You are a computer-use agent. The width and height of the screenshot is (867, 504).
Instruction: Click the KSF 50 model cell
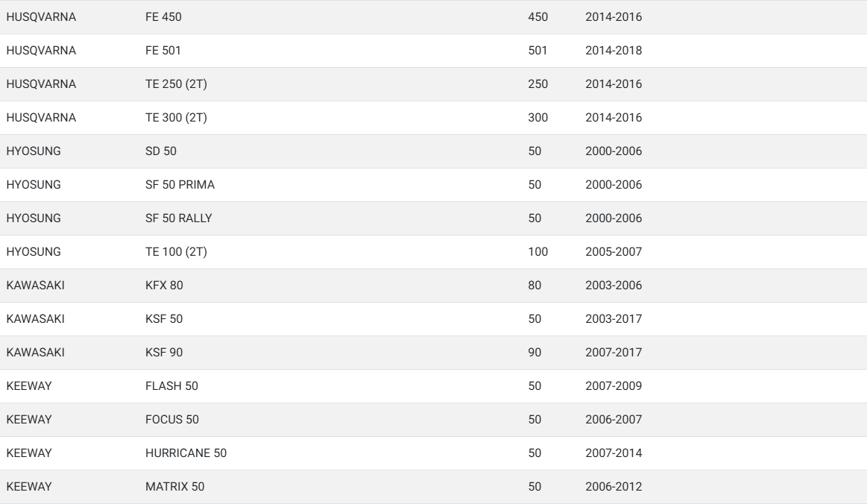pos(164,319)
